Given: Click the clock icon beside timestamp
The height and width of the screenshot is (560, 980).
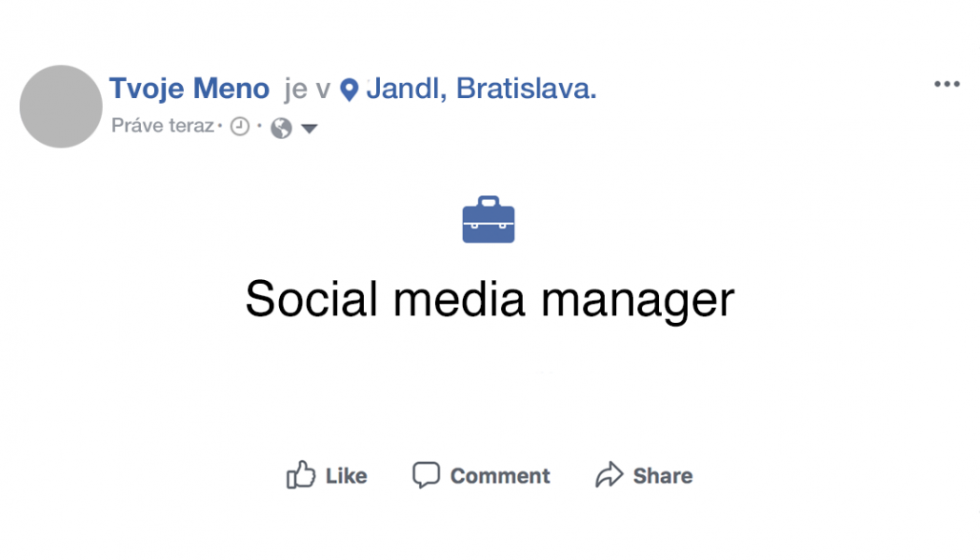Looking at the screenshot, I should pyautogui.click(x=240, y=126).
